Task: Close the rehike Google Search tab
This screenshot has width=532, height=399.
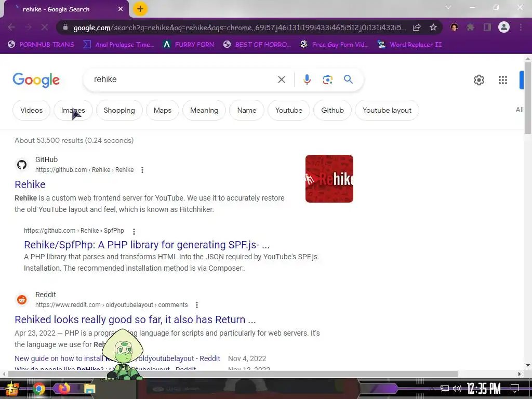Action: [x=121, y=9]
